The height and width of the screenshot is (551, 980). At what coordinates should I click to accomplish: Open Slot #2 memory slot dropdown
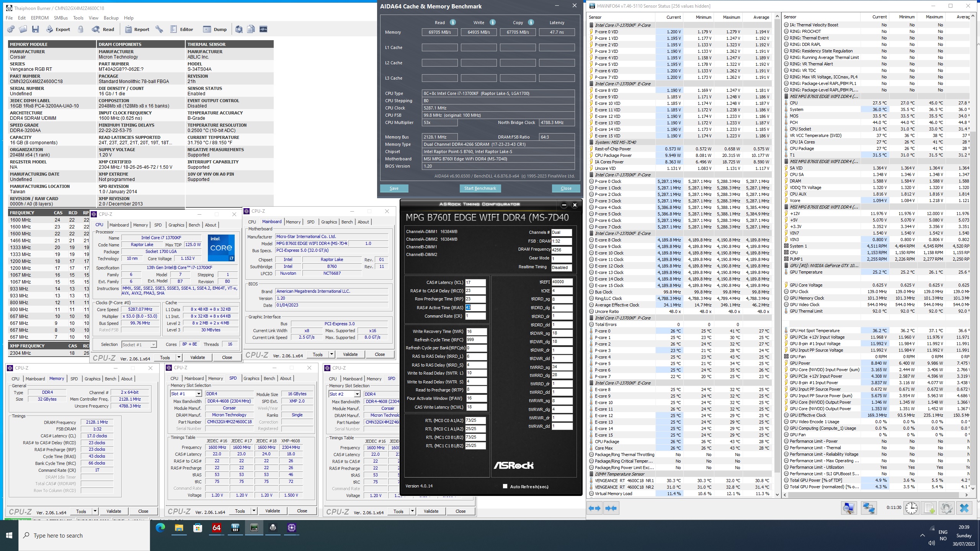pyautogui.click(x=357, y=394)
